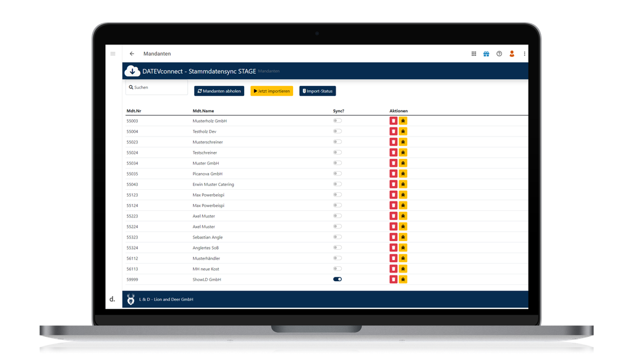Enable sync for 56112 Musterhändler
The width and height of the screenshot is (633, 364).
[x=338, y=258]
